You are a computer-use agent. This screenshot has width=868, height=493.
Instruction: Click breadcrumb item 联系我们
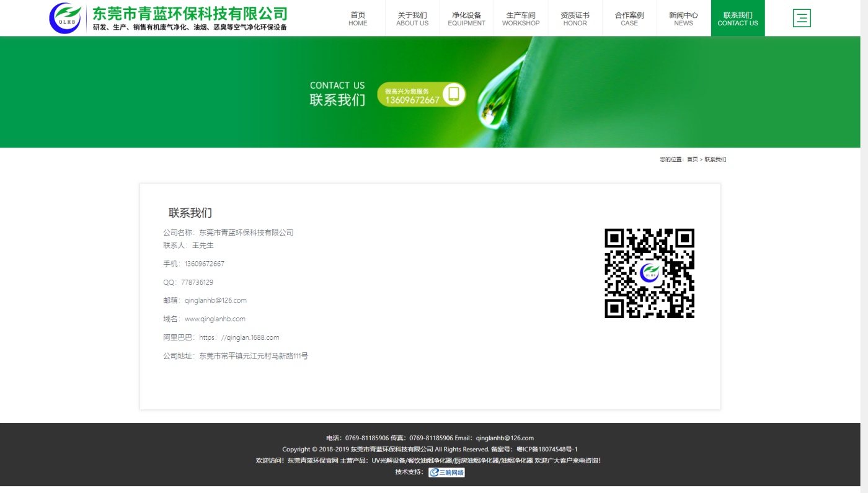pyautogui.click(x=715, y=159)
